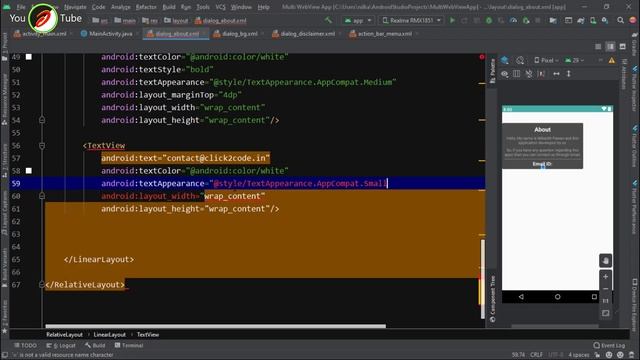
Task: Open the Event Log panel
Action: coord(609,345)
